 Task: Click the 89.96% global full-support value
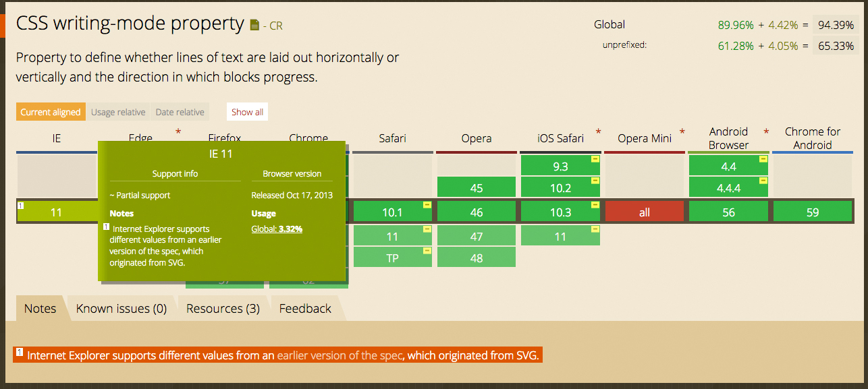tap(735, 25)
